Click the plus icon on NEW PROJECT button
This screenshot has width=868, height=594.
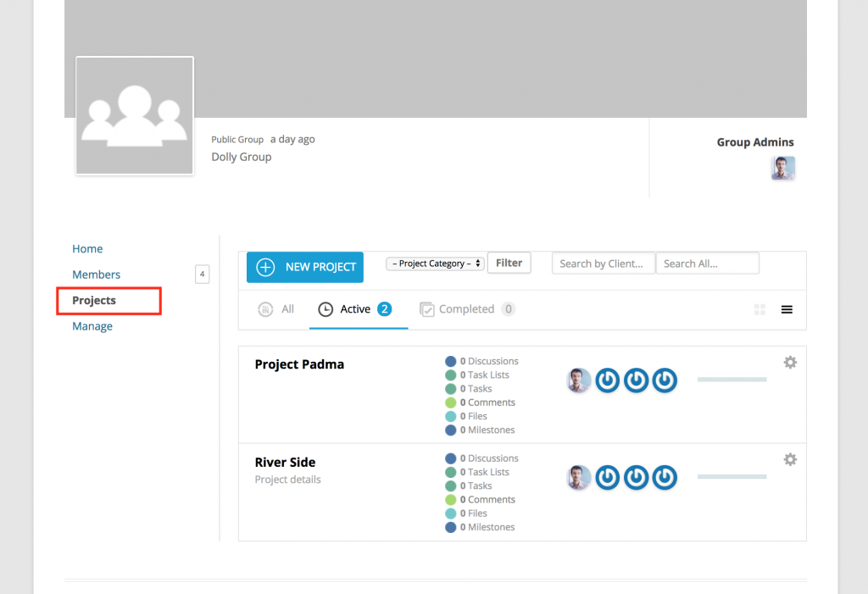(x=265, y=267)
